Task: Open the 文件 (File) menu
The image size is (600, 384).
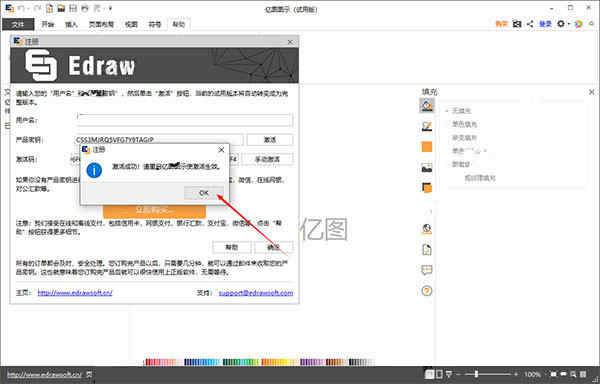Action: (18, 24)
